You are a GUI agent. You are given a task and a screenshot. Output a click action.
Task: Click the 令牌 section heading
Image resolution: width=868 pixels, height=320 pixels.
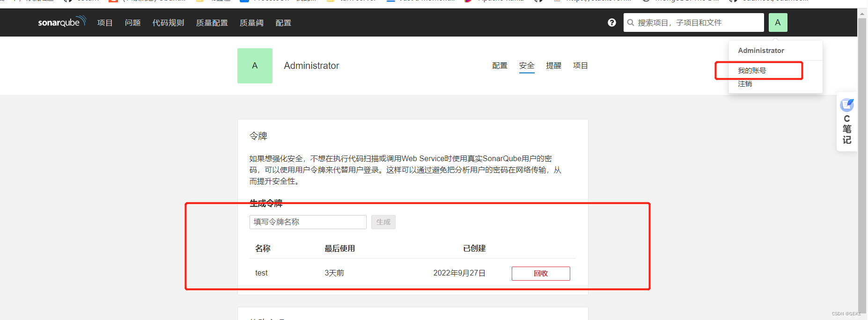(x=258, y=136)
